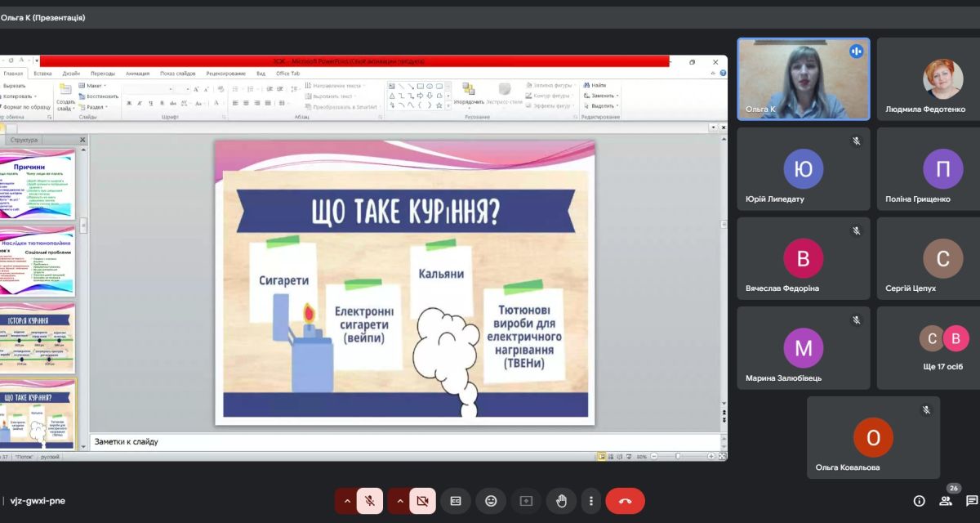This screenshot has height=523, width=980.
Task: Select the Причини slide thumbnail
Action: (x=38, y=183)
